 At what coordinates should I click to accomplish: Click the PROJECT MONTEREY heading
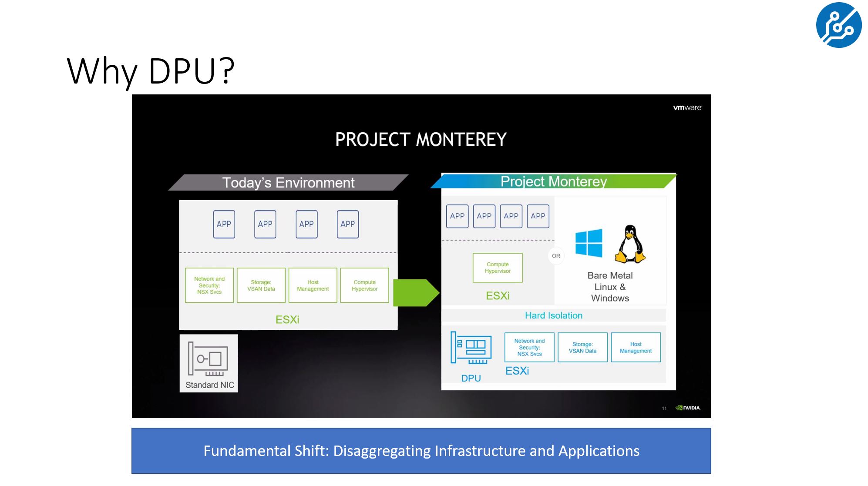(x=421, y=140)
